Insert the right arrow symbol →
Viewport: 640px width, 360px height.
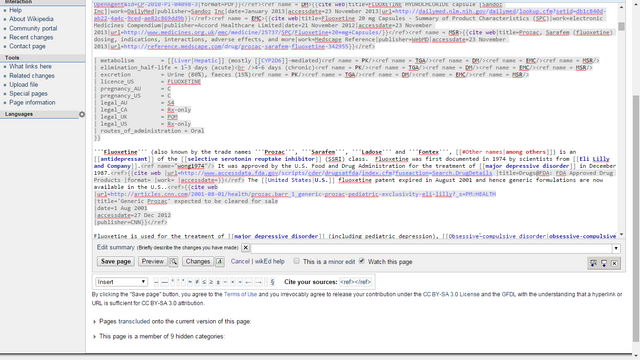(258, 282)
